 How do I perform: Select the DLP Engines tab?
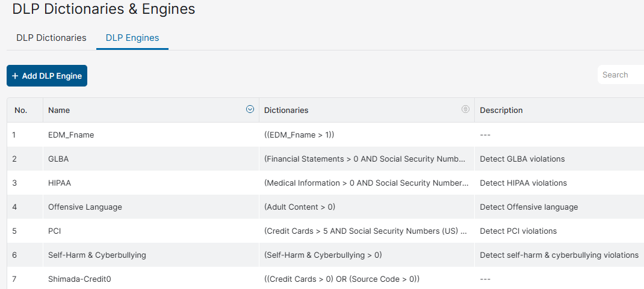(132, 38)
